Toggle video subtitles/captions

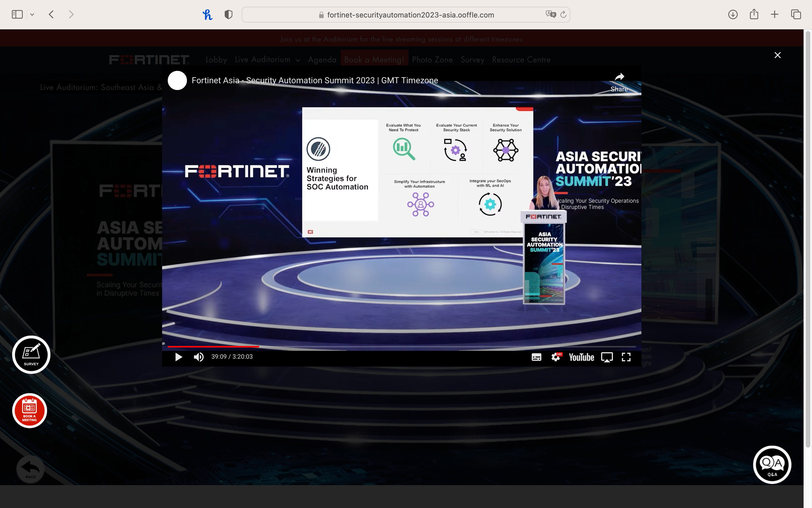point(536,357)
